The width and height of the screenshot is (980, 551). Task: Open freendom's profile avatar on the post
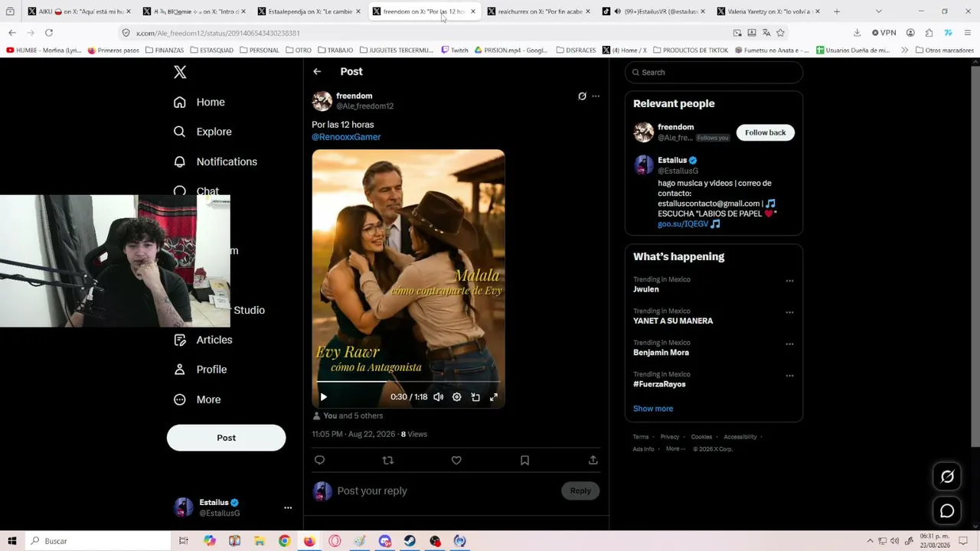coord(322,101)
